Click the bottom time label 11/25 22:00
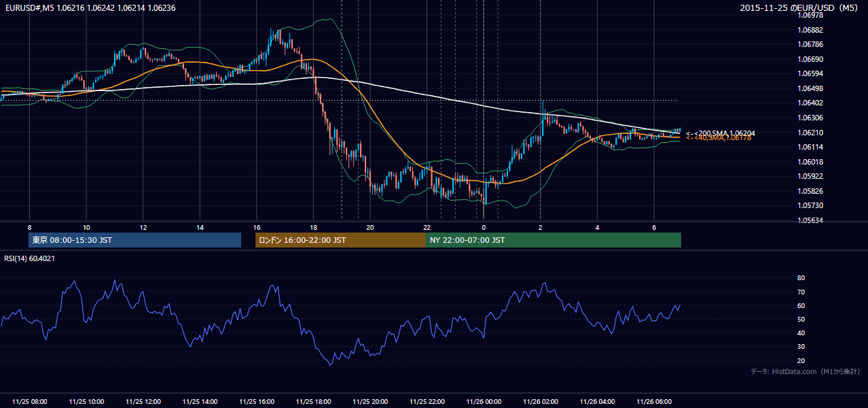Viewport: 868px width, 408px height. coord(427,402)
